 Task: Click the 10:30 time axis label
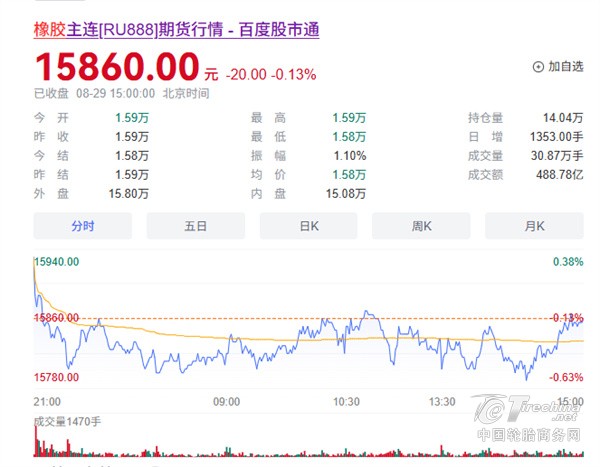click(x=346, y=402)
